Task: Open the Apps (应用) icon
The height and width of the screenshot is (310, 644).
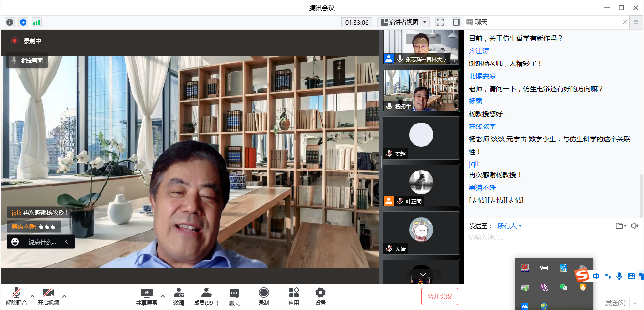Action: tap(293, 296)
